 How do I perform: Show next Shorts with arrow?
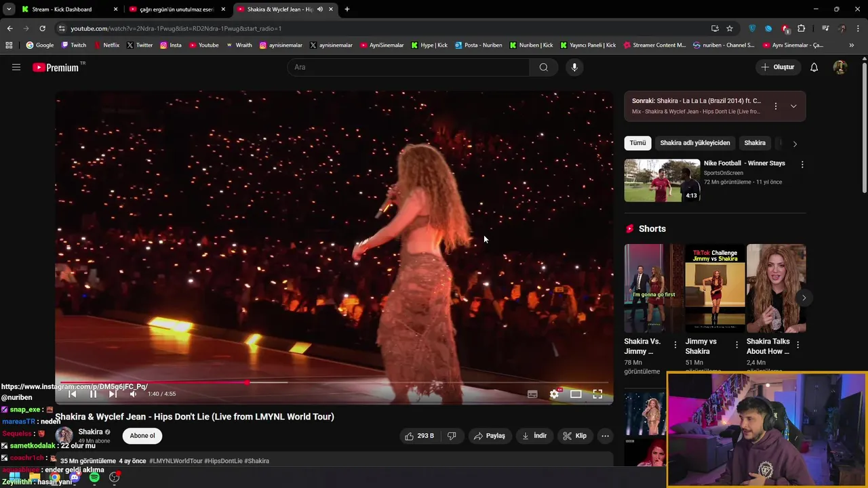coord(804,298)
